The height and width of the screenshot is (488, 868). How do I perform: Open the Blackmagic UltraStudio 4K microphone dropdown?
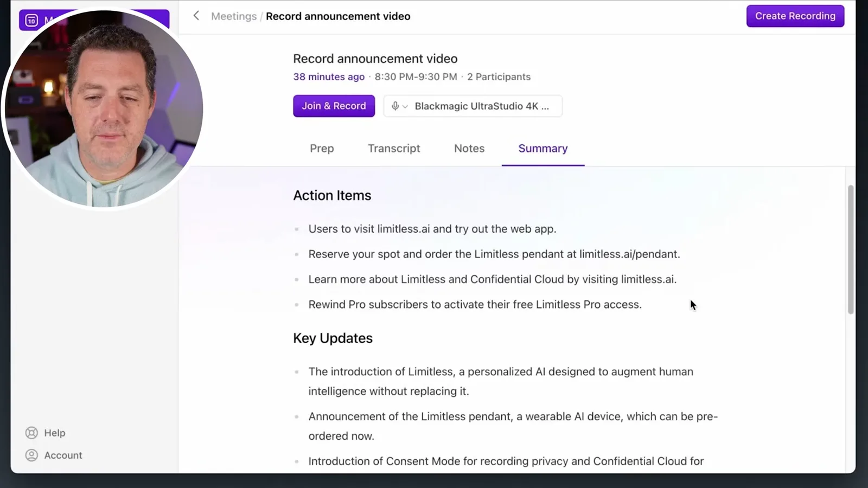pos(473,106)
